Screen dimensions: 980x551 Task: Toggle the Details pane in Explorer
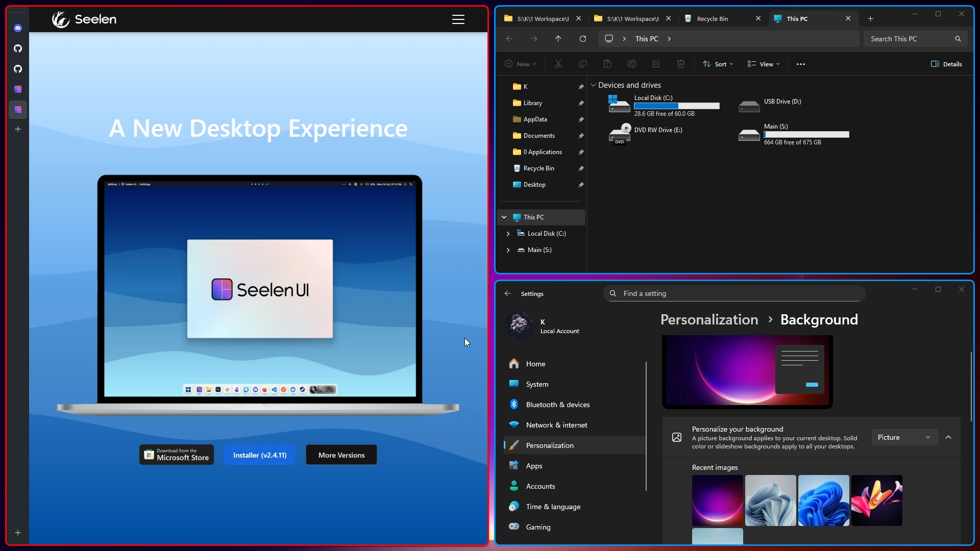pyautogui.click(x=946, y=64)
